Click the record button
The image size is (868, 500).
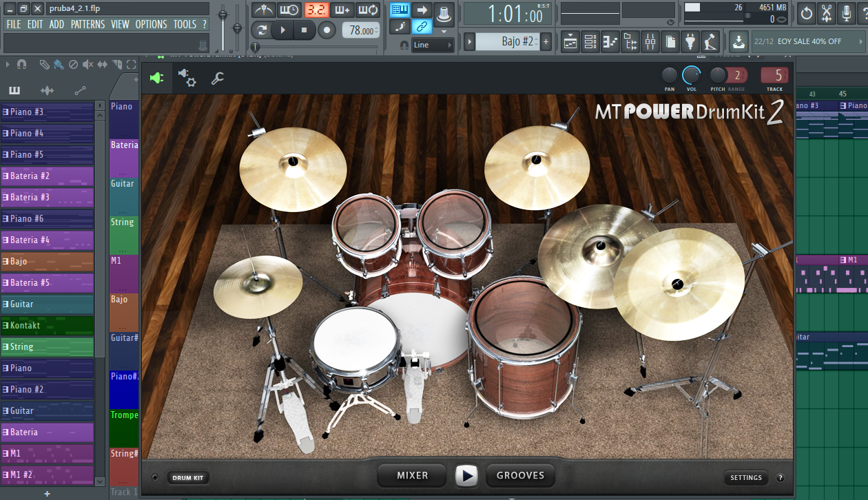click(327, 30)
